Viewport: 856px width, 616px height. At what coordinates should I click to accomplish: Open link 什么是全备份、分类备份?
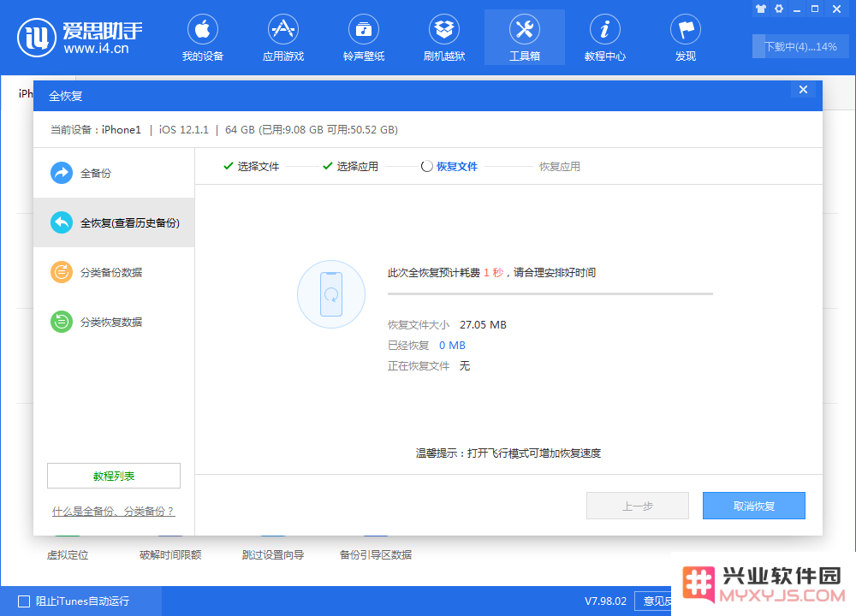(114, 512)
